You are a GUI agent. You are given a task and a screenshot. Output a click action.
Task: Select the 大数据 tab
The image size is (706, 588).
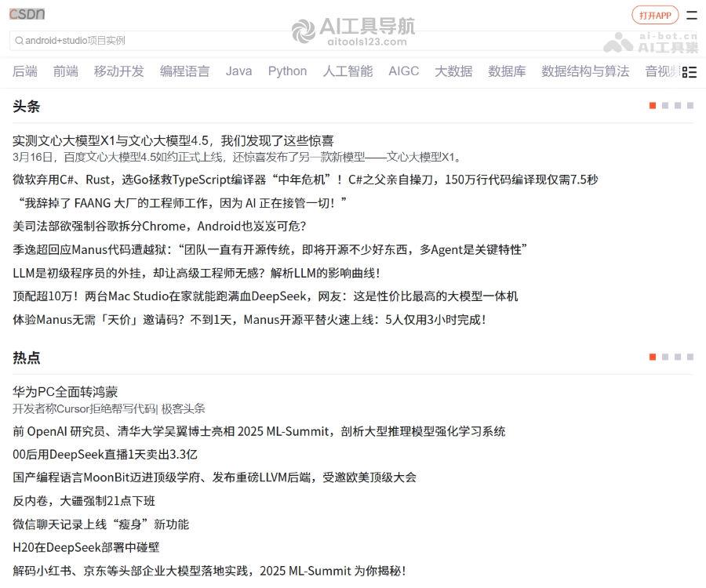click(453, 71)
